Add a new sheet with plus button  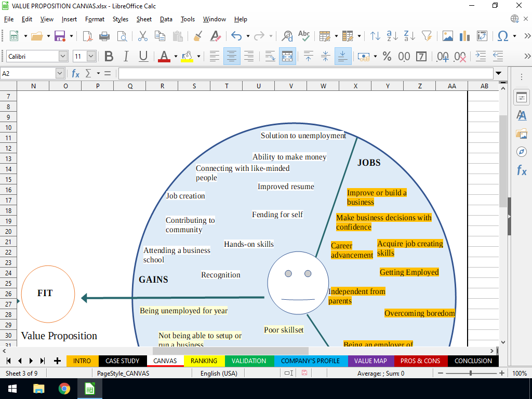[x=57, y=361]
